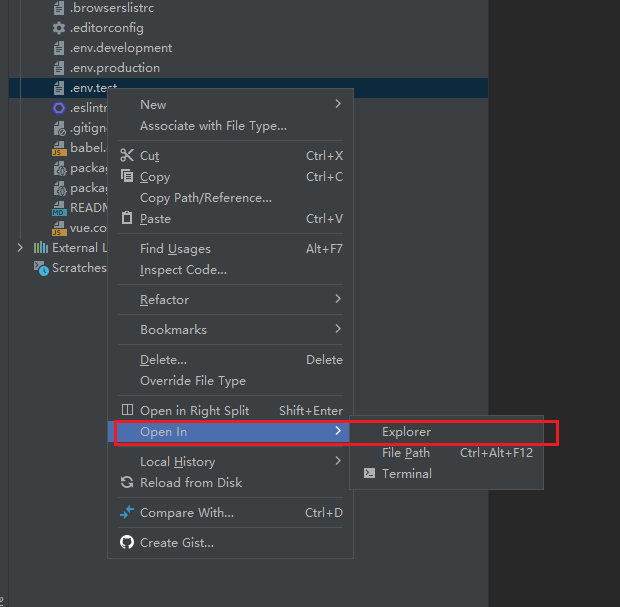Click the Open In submenu arrow
The image size is (620, 607).
point(338,431)
